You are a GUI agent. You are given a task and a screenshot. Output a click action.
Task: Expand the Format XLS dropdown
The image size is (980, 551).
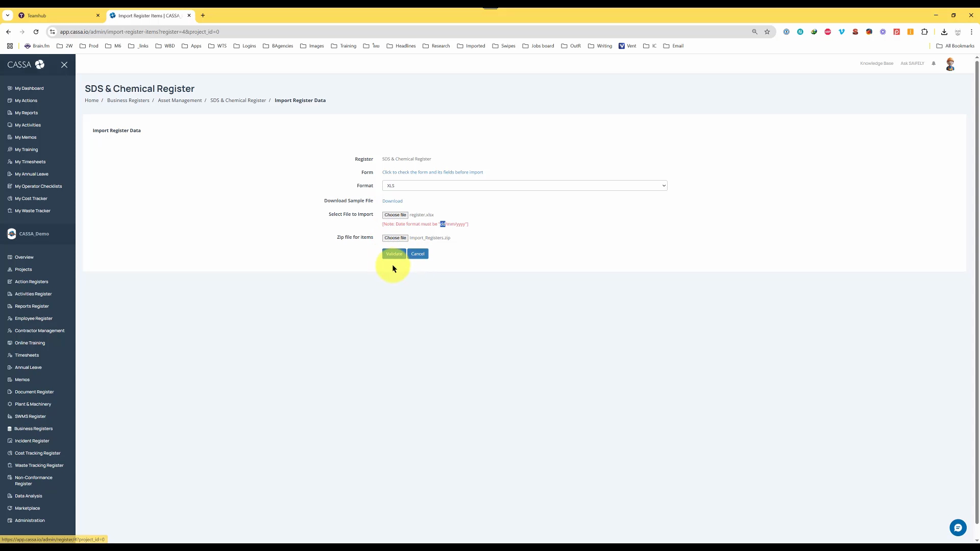[524, 186]
